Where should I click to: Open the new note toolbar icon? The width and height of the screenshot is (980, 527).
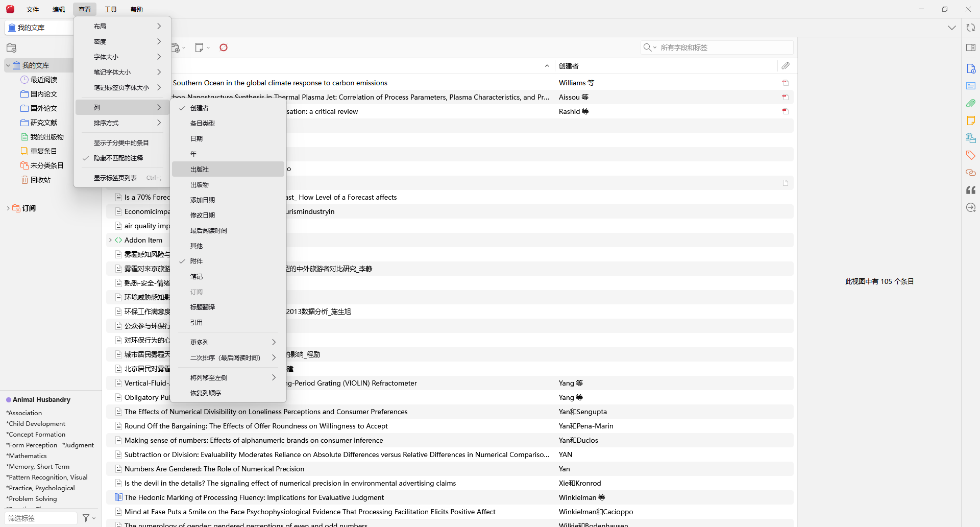point(200,47)
